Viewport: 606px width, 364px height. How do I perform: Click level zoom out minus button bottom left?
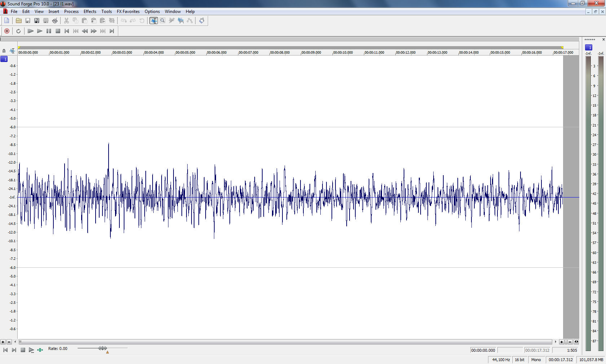[x=9, y=342]
